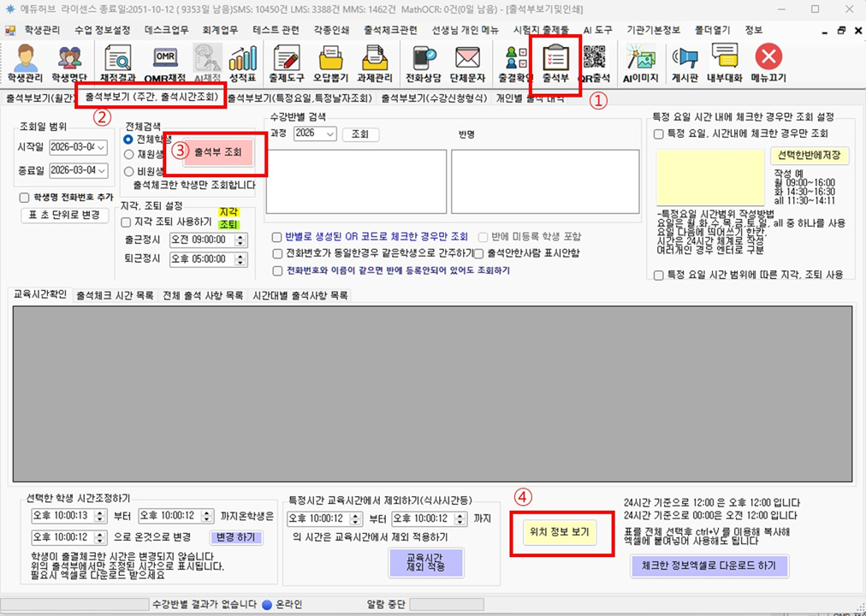Click the 단체문자 envelope icon
866x616 pixels.
pyautogui.click(x=466, y=62)
